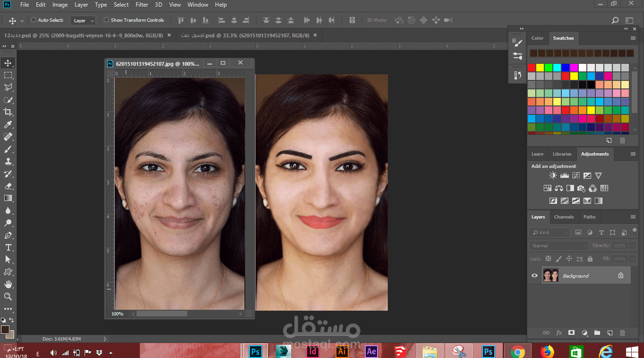Open the Layer auto-select dropdown
The width and height of the screenshot is (644, 358).
83,20
